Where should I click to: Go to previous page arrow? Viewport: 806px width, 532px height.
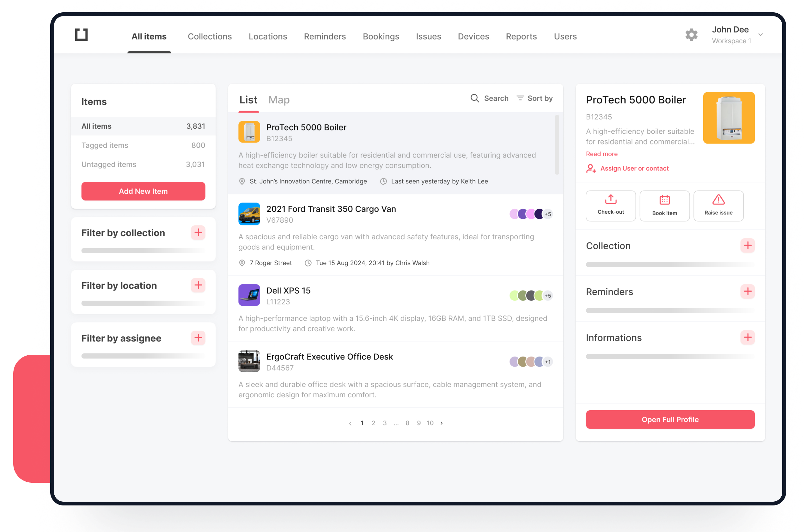[350, 423]
